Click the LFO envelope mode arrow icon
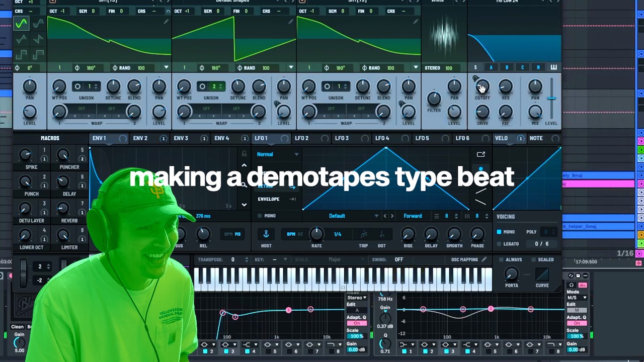 tap(292, 199)
